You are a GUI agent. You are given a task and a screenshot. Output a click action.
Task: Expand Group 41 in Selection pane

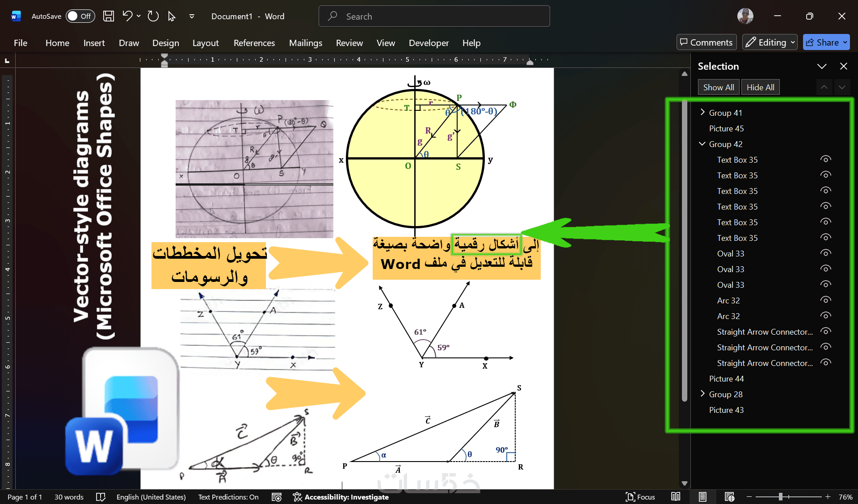point(702,112)
